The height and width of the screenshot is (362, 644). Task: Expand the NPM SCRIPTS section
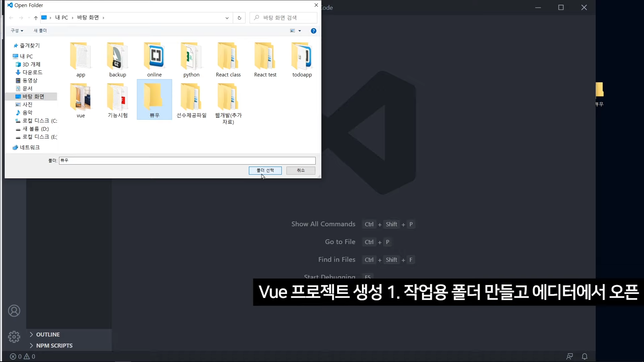pyautogui.click(x=54, y=346)
